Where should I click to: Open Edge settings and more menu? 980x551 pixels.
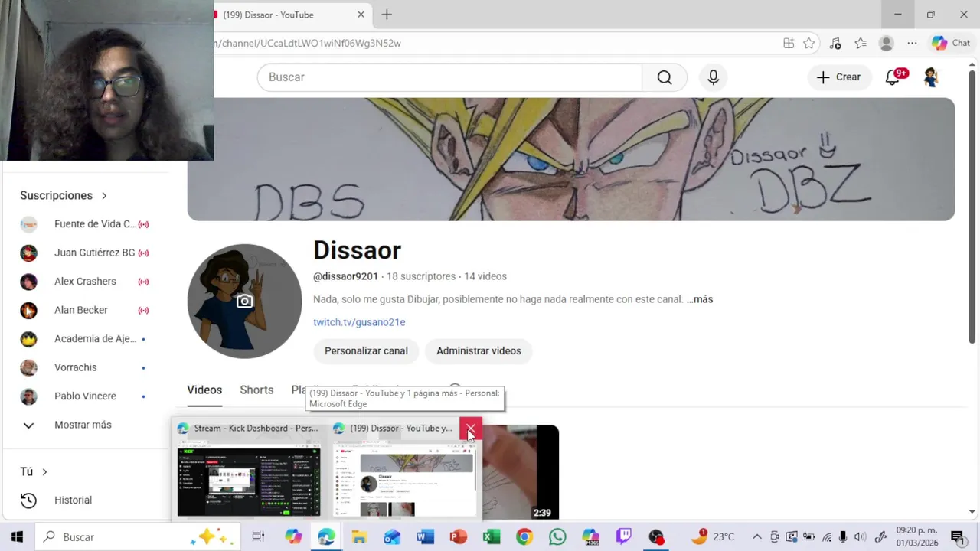912,44
